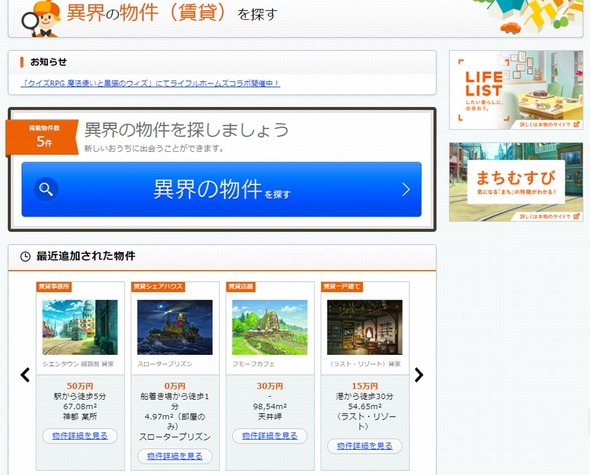590x475 pixels.
Task: Click the external link icon on the LIFE LIST banner
Action: click(576, 124)
